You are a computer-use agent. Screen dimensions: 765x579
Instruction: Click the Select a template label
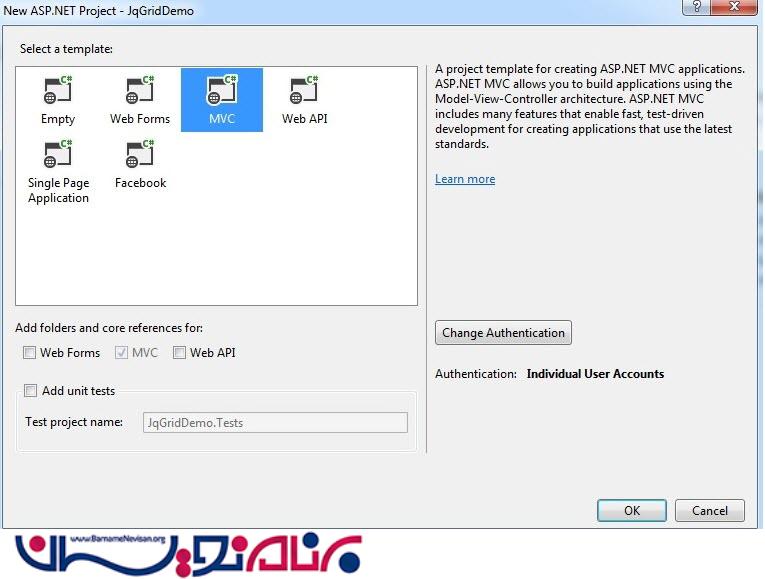click(66, 49)
